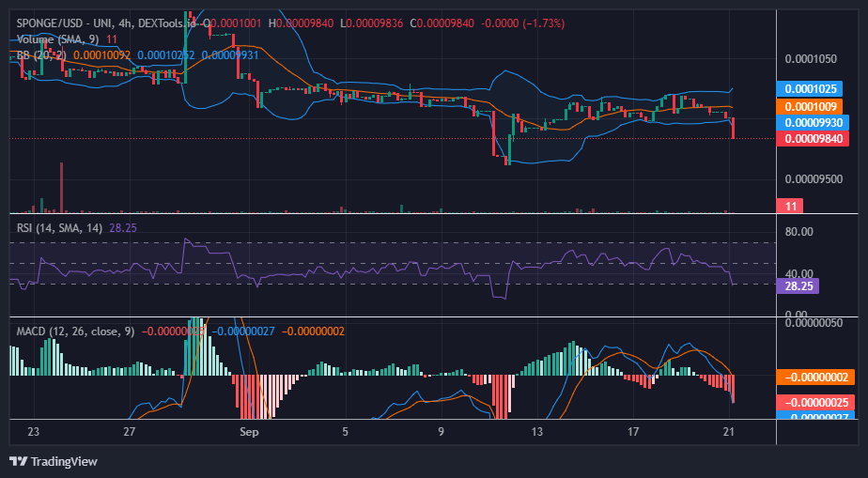
Task: Click the TradingView logo
Action: (x=54, y=461)
